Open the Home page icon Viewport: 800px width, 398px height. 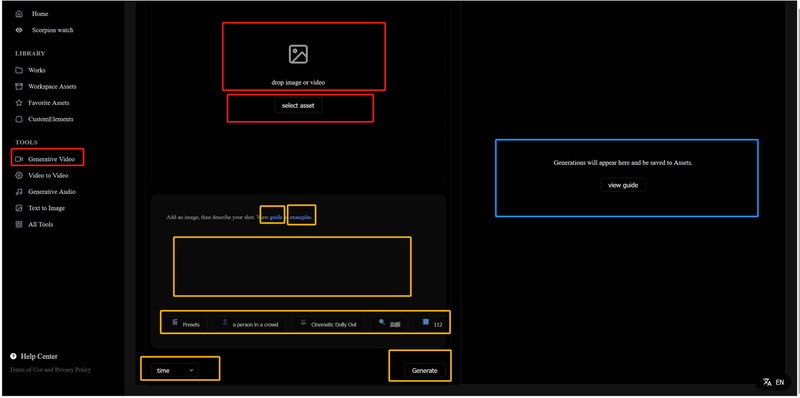click(19, 14)
